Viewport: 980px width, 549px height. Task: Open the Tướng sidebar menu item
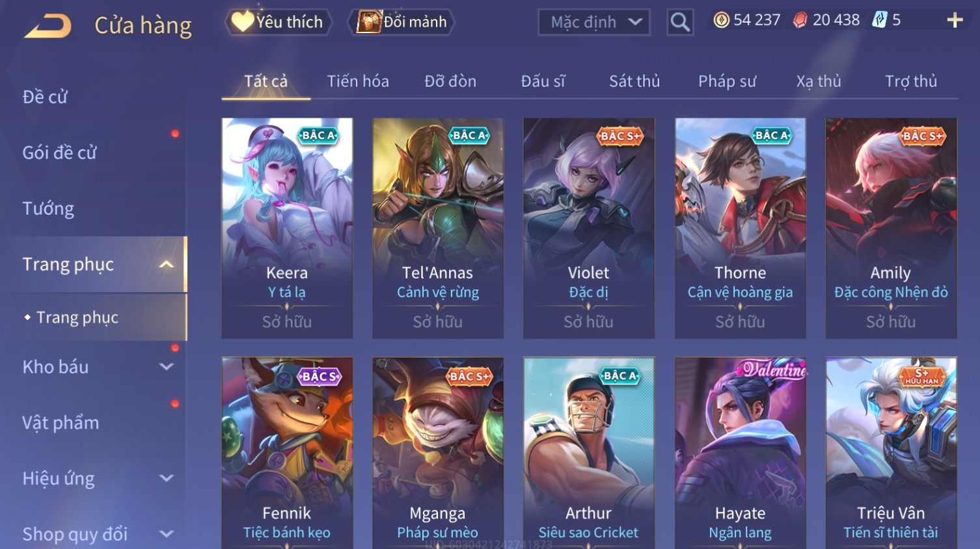click(48, 209)
